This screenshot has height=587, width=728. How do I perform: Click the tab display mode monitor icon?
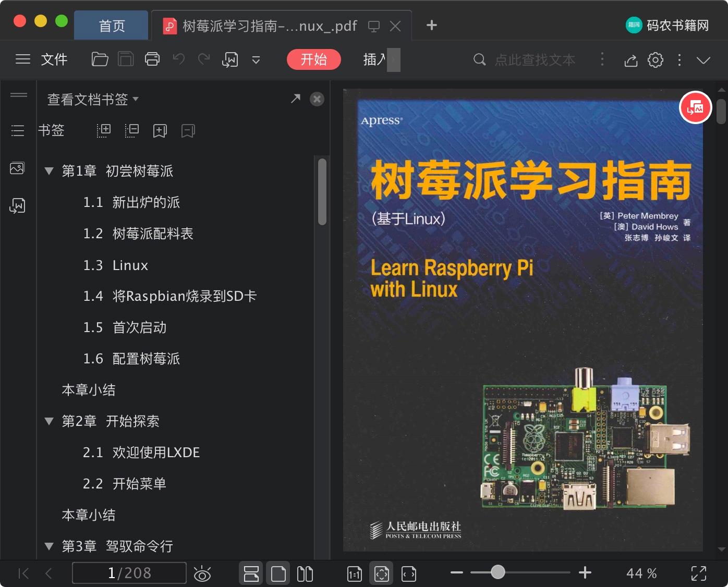point(374,26)
